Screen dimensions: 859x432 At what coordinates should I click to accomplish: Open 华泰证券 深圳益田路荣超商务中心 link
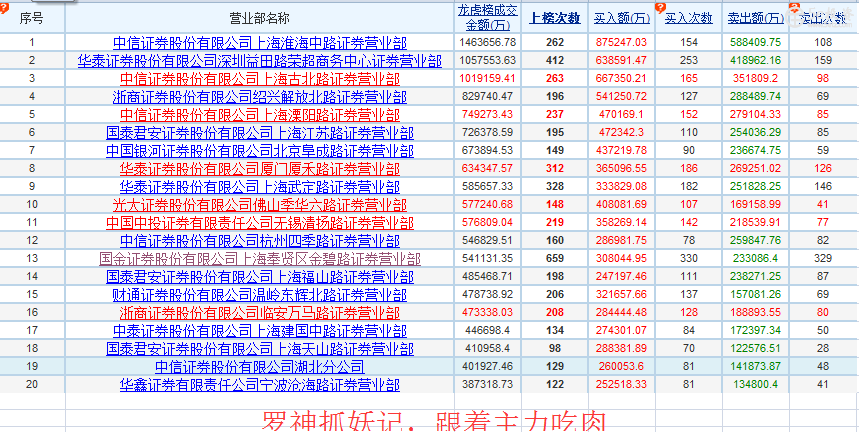[x=260, y=61]
